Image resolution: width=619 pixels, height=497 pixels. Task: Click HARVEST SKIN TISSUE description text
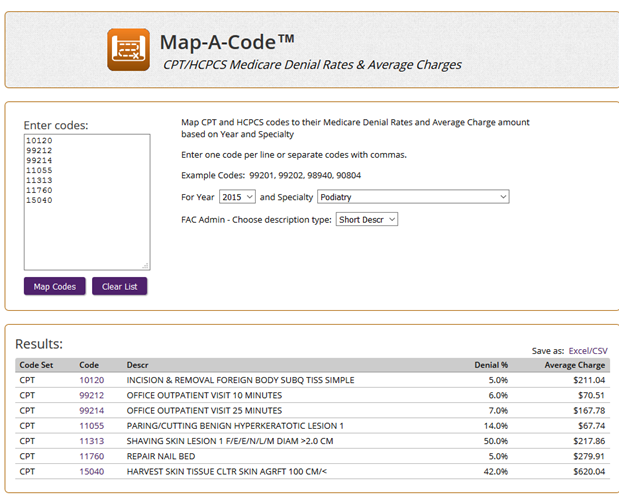tap(227, 471)
